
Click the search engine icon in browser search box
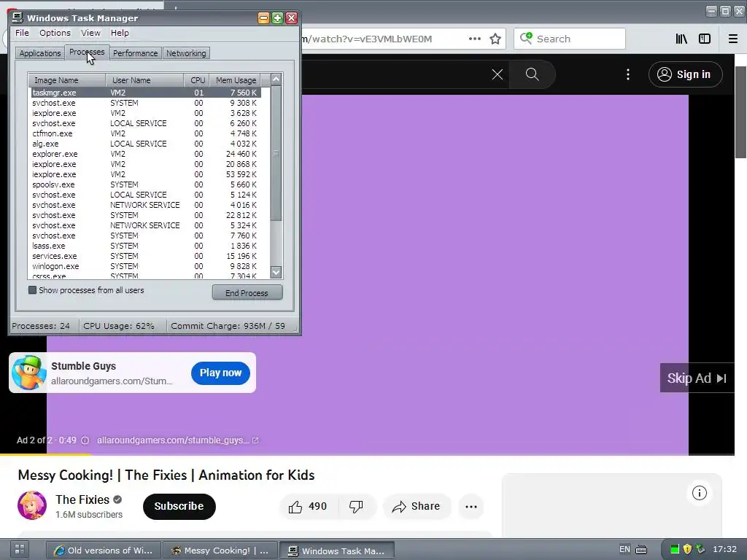[x=526, y=38]
